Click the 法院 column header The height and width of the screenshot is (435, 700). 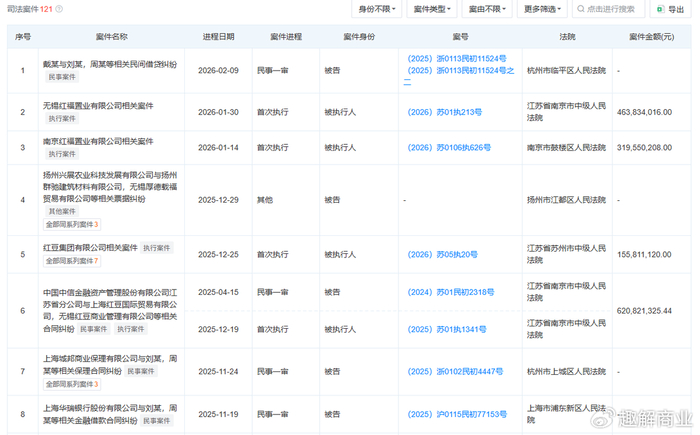pyautogui.click(x=567, y=37)
